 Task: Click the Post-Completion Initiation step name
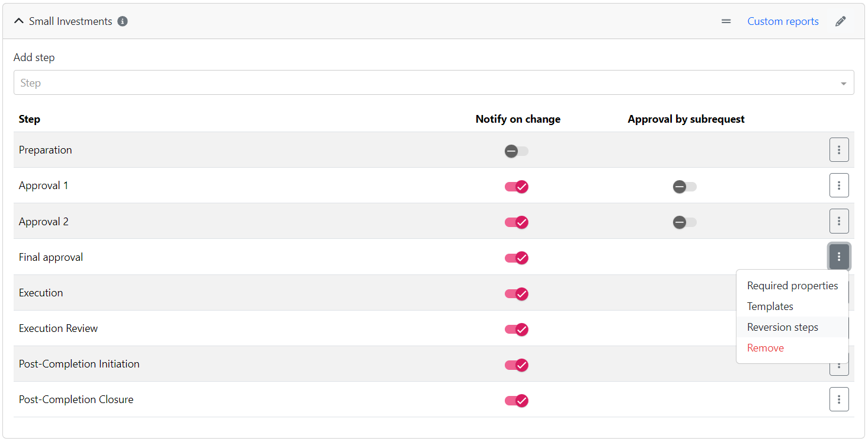click(79, 364)
